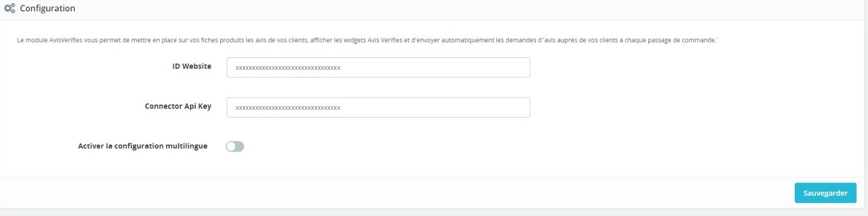The width and height of the screenshot is (868, 216).
Task: Click the Sauvegarder button
Action: (x=825, y=193)
